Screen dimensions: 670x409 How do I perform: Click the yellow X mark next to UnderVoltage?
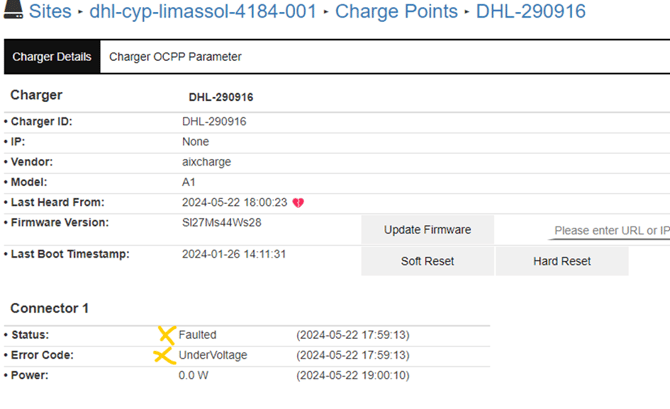tap(163, 355)
